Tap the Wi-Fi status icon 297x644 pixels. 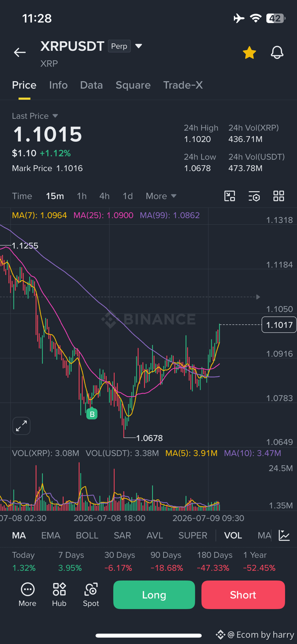[x=256, y=18]
